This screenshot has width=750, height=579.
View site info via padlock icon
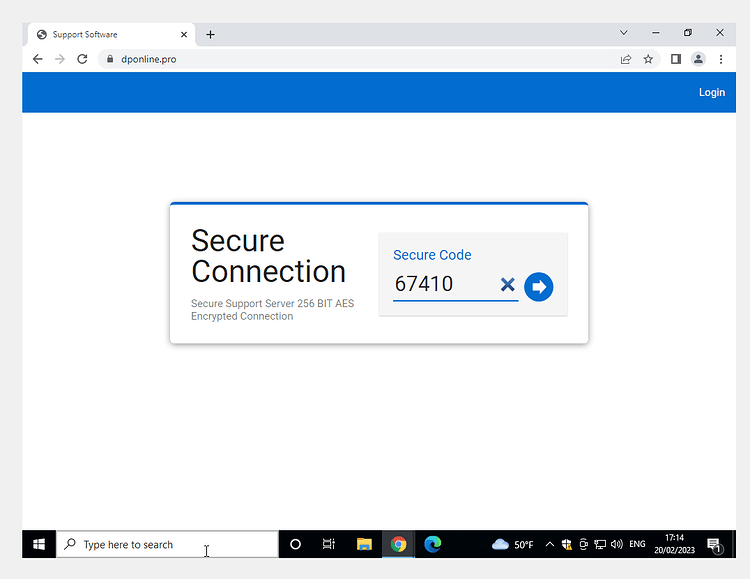coord(110,59)
